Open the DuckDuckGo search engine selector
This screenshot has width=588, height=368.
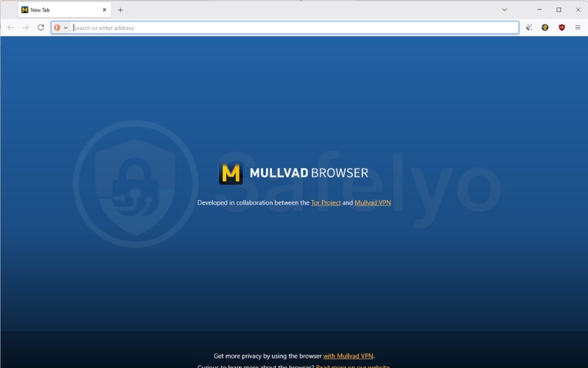pos(61,27)
